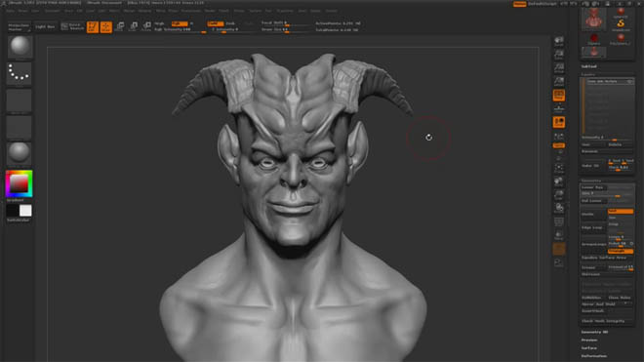Expand the Surface section

point(589,348)
